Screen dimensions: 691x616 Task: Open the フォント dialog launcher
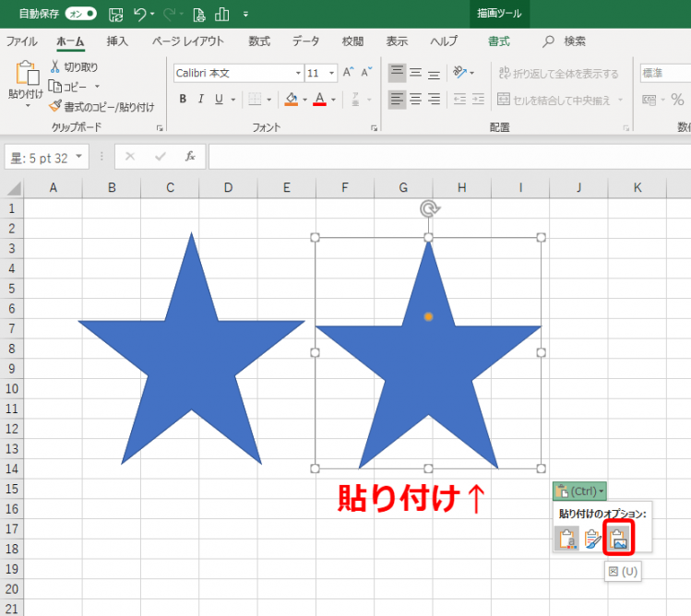point(375,128)
